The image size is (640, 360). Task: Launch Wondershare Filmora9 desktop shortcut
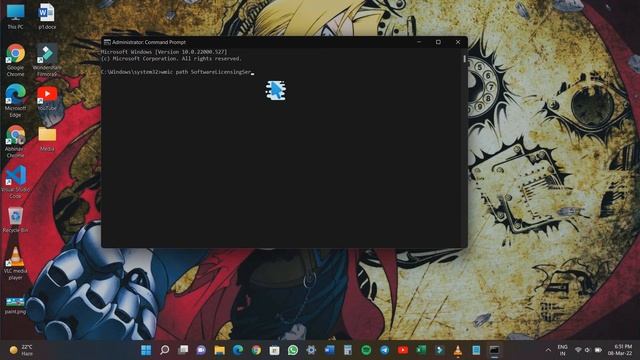[47, 60]
